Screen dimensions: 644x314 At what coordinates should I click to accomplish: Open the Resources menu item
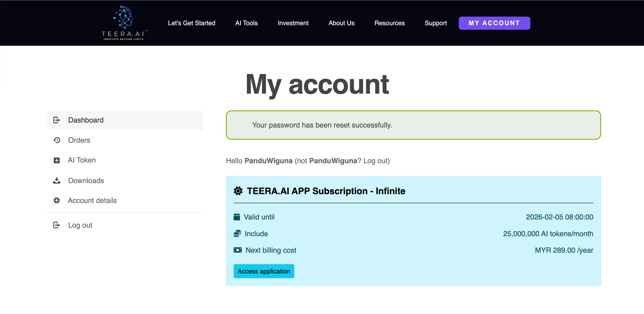(390, 23)
